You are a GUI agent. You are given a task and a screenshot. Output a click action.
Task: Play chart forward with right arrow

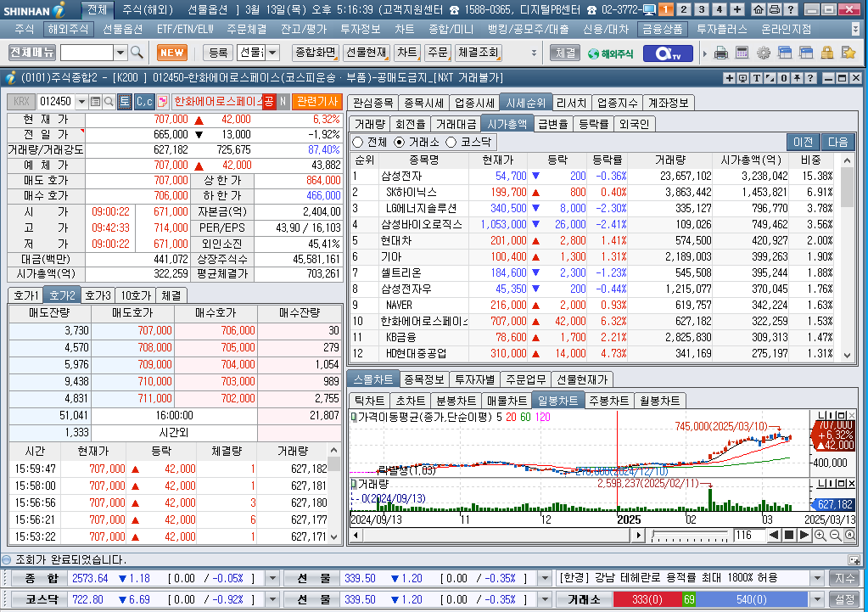804,535
